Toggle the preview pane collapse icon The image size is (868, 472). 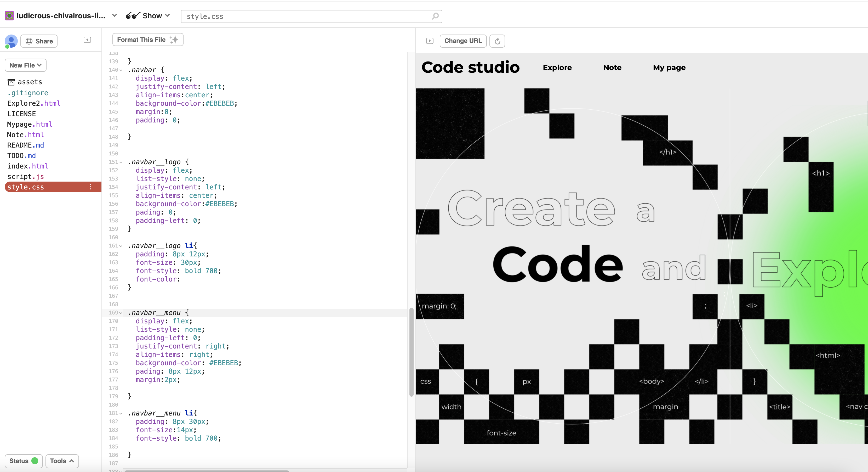point(430,41)
